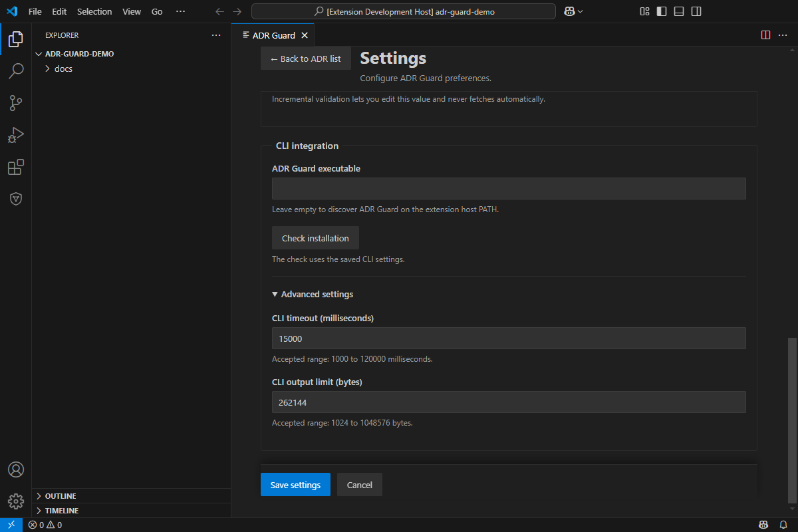
Task: Select the ADR Guard editor tab
Action: 273,35
